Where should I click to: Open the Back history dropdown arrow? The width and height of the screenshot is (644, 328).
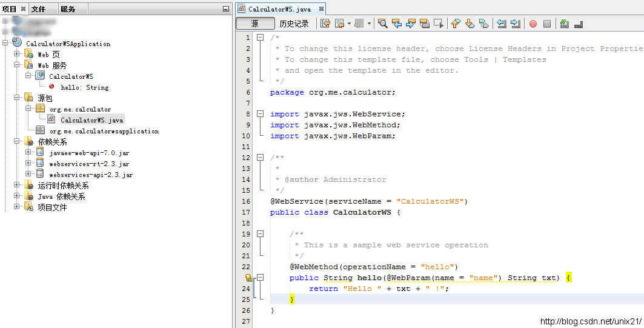pos(349,24)
